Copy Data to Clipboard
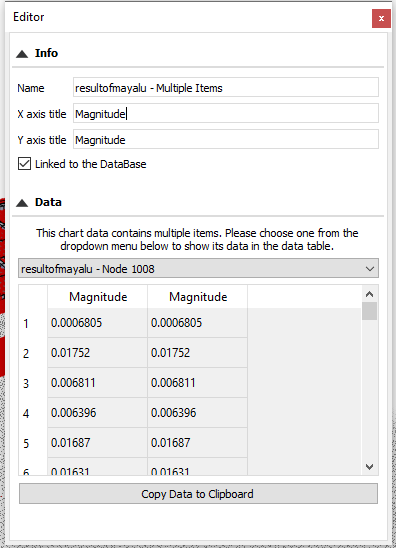Screen dimensions: 396x548 coord(198,493)
